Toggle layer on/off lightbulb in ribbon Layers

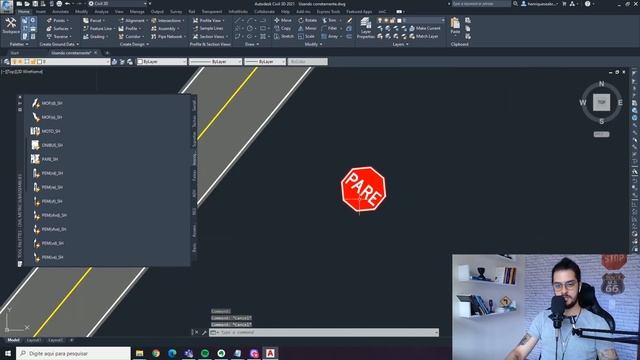380,20
